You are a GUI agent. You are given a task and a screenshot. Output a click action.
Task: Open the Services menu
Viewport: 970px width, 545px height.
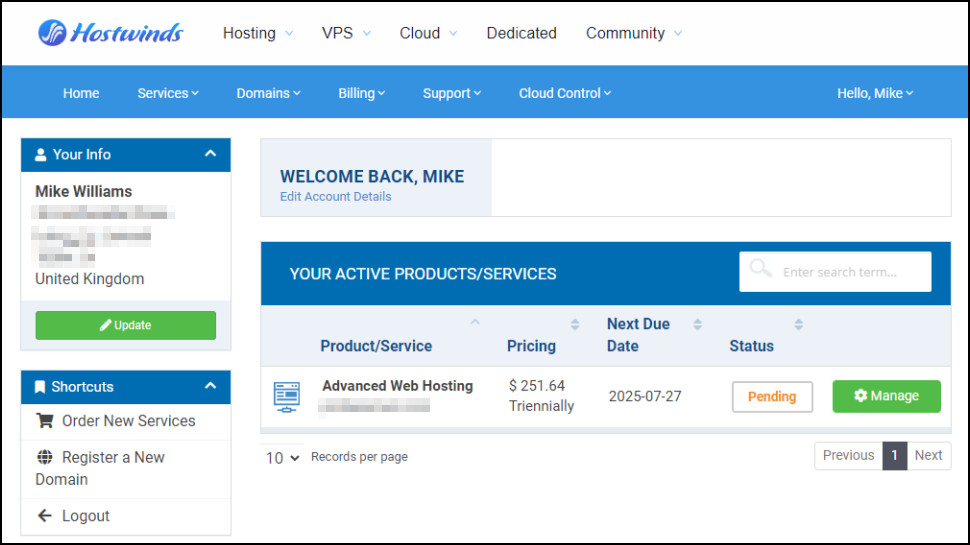168,93
